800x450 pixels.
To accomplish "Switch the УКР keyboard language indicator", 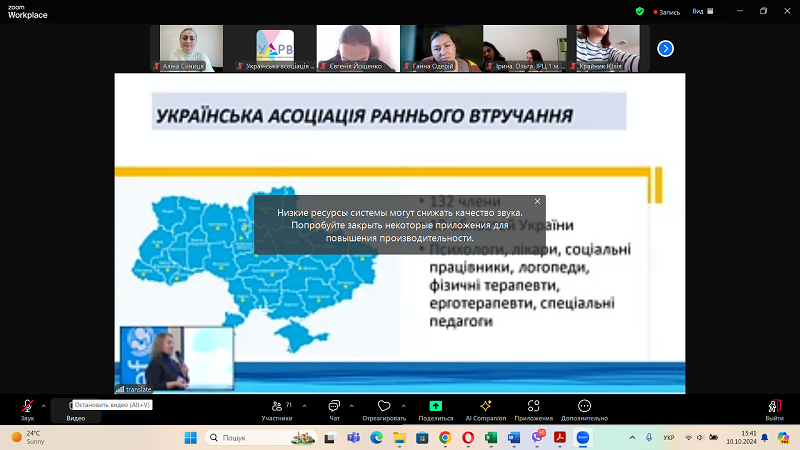I will tap(668, 438).
